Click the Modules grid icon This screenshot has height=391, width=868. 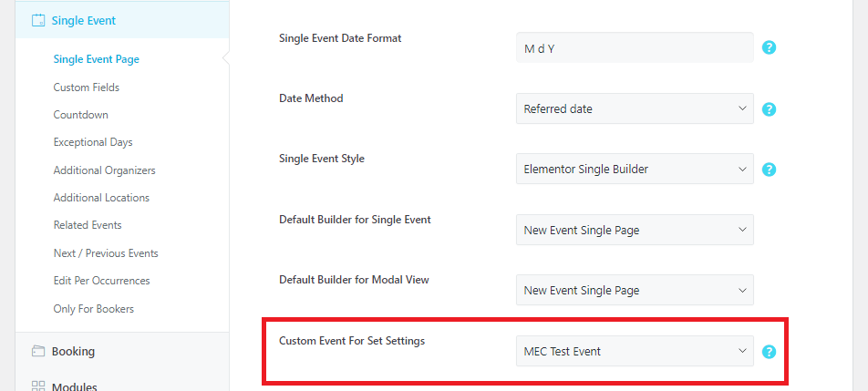click(37, 386)
